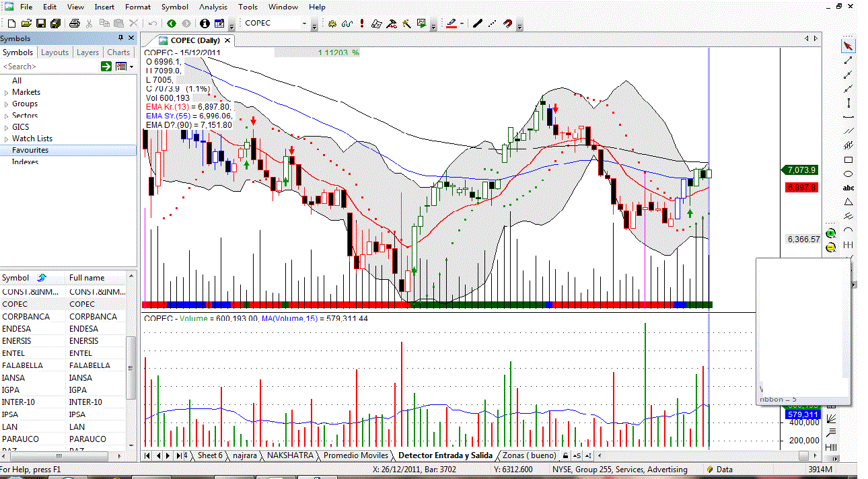The image size is (868, 479).
Task: Go back with the green arrow icon
Action: [x=172, y=23]
